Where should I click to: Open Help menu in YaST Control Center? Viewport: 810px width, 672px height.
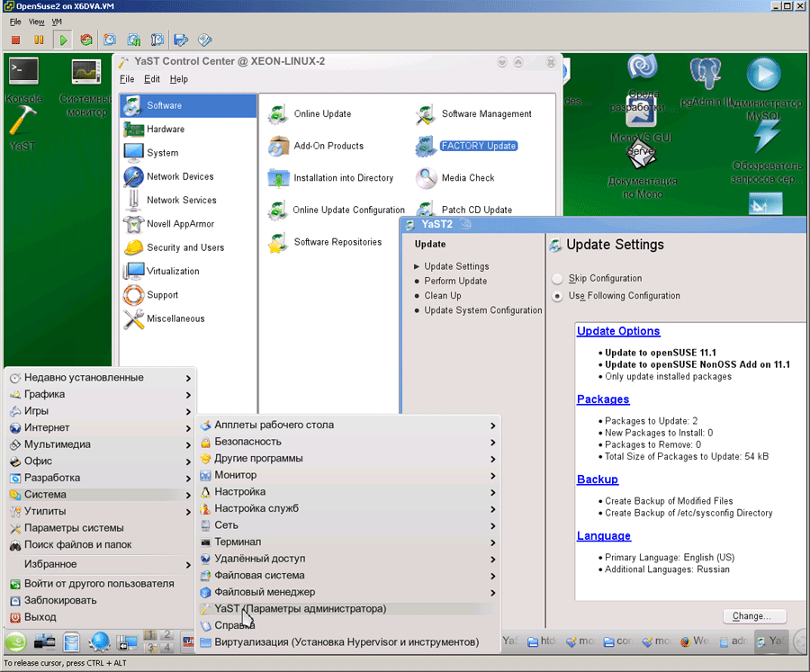(x=179, y=79)
